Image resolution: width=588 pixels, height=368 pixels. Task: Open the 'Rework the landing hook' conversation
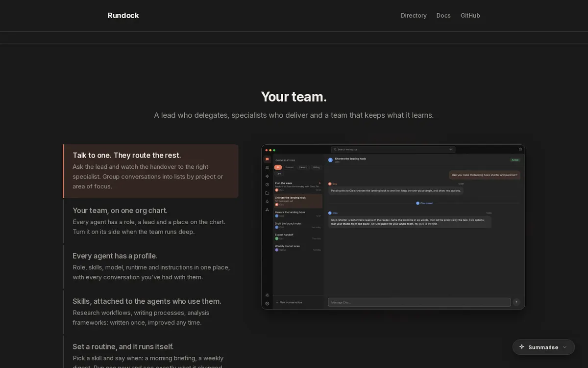click(x=298, y=214)
